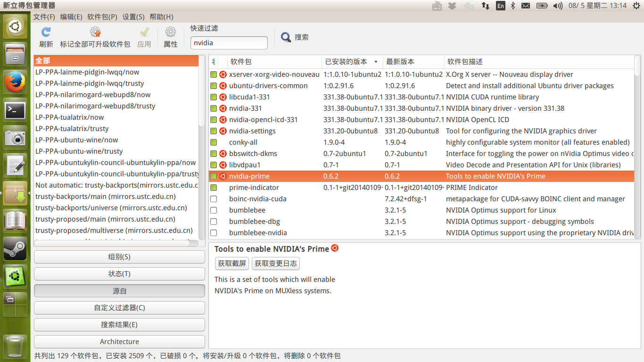The height and width of the screenshot is (362, 644).
Task: Open the network arrows tray icon
Action: [485, 6]
